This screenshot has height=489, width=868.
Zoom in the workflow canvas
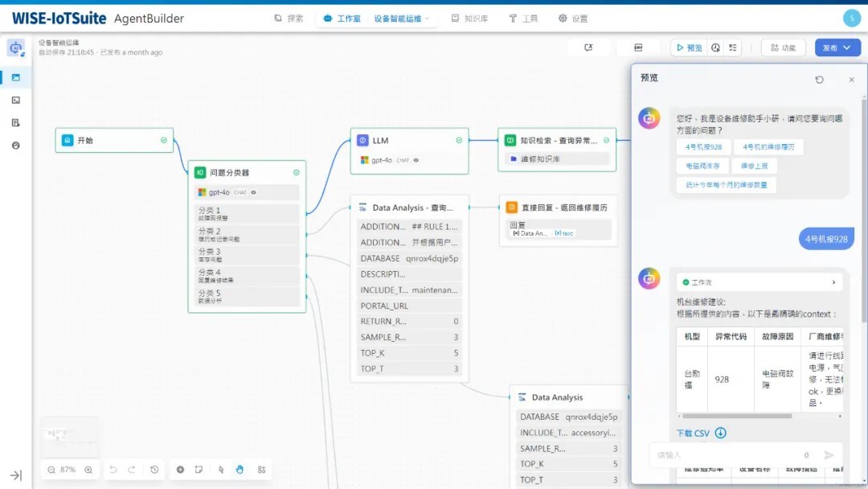click(88, 470)
